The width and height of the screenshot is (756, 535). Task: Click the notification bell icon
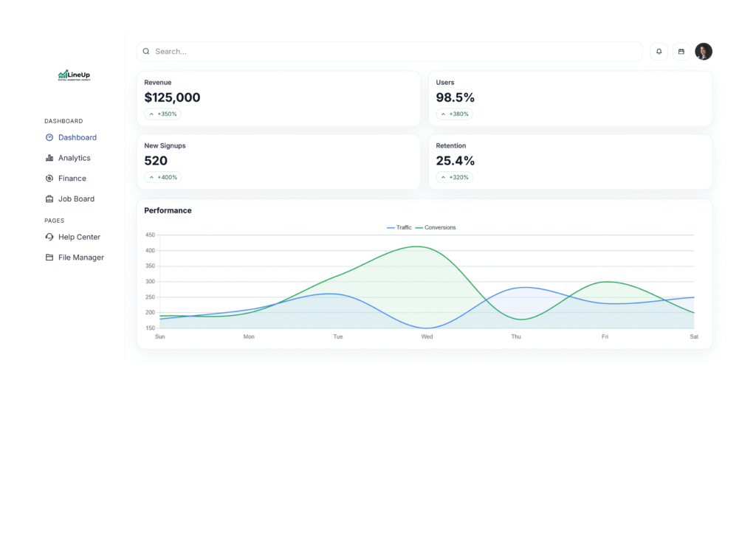pos(659,51)
